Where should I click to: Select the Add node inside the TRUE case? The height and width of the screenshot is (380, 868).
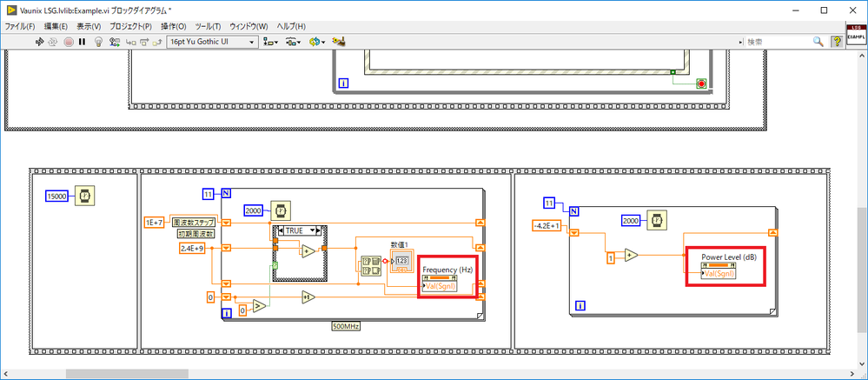pos(308,251)
